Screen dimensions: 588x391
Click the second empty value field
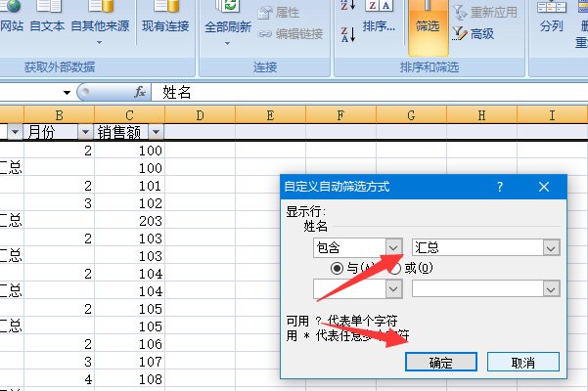(477, 288)
